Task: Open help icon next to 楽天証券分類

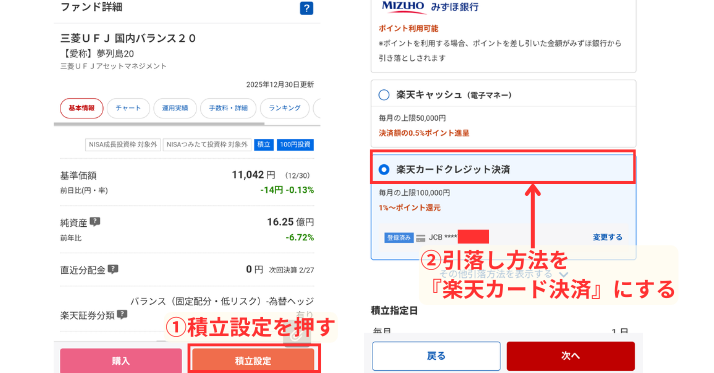Action: tap(122, 315)
